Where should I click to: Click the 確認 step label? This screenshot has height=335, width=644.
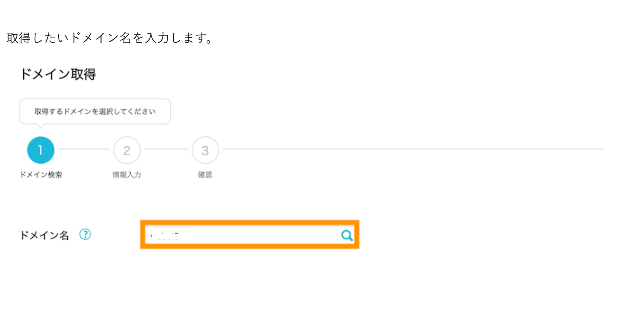[x=205, y=175]
